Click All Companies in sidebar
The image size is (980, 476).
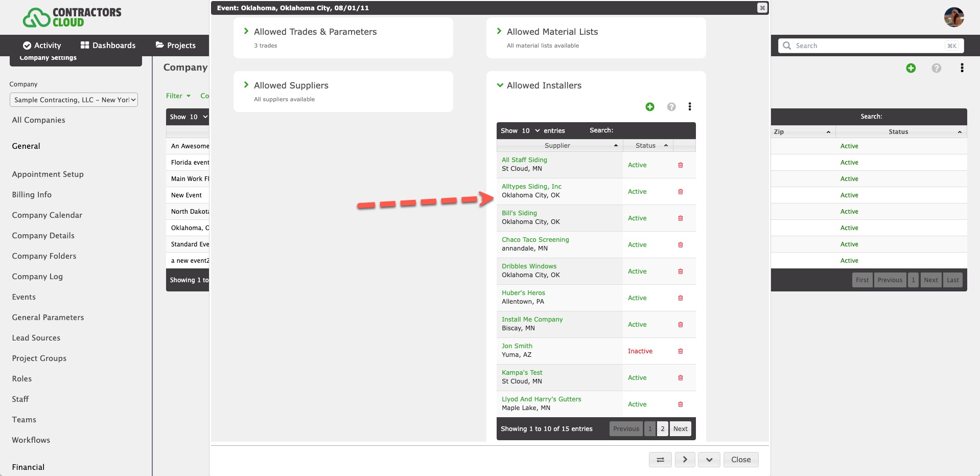(38, 120)
